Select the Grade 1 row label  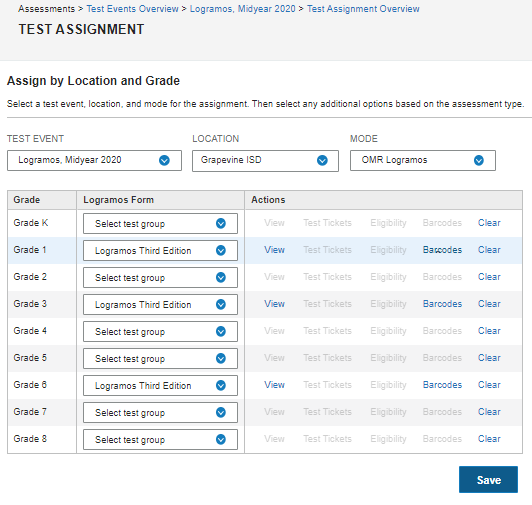30,250
